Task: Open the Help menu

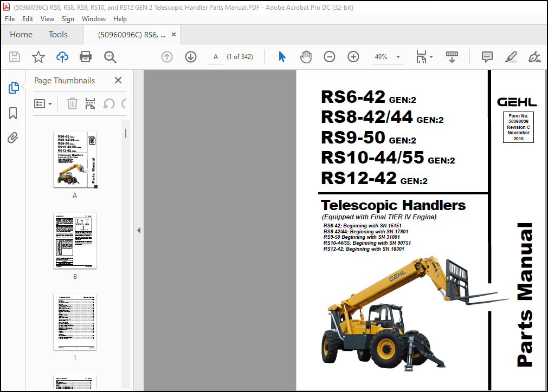Action: coord(120,19)
